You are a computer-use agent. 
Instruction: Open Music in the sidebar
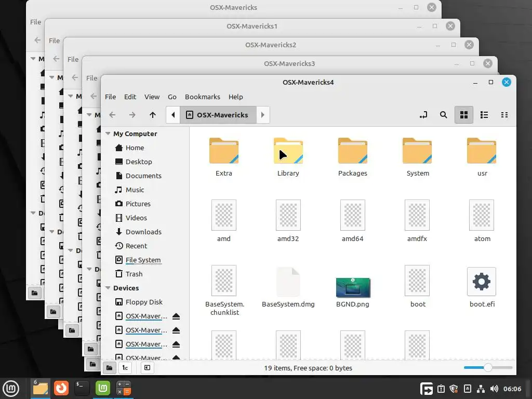[135, 190]
